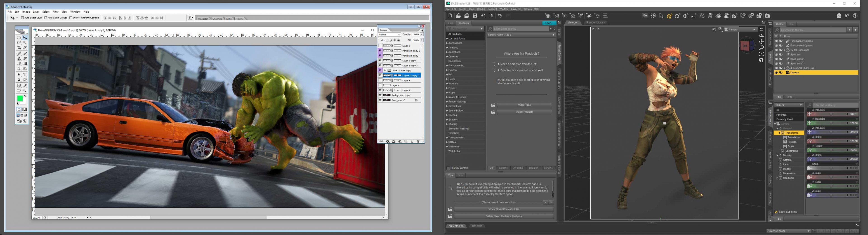Image resolution: width=868 pixels, height=235 pixels.
Task: Open Photoshop Filter menu
Action: tap(56, 12)
